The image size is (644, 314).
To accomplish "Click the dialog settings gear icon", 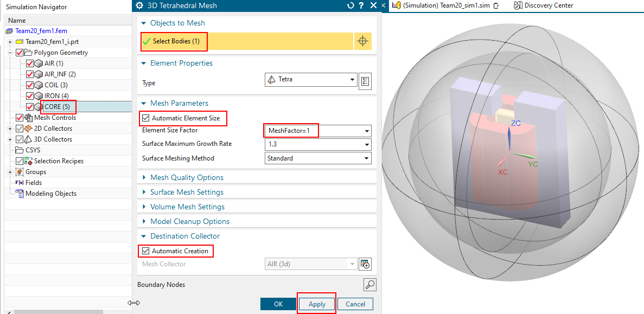I will (x=139, y=5).
